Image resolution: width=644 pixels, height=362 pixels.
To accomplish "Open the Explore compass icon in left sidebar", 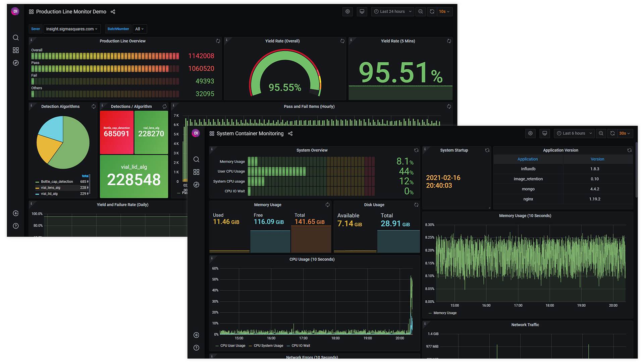I will [16, 63].
